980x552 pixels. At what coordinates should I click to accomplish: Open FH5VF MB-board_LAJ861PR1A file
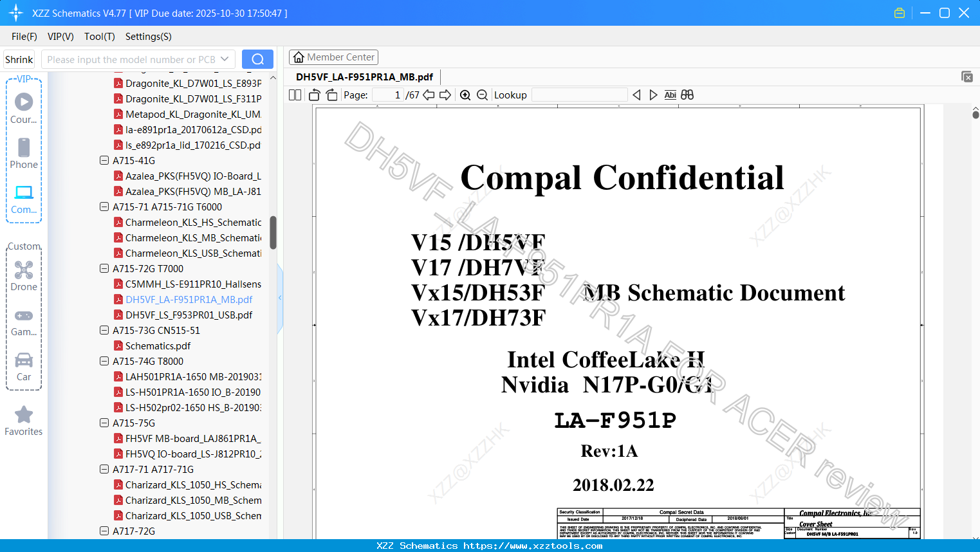187,438
